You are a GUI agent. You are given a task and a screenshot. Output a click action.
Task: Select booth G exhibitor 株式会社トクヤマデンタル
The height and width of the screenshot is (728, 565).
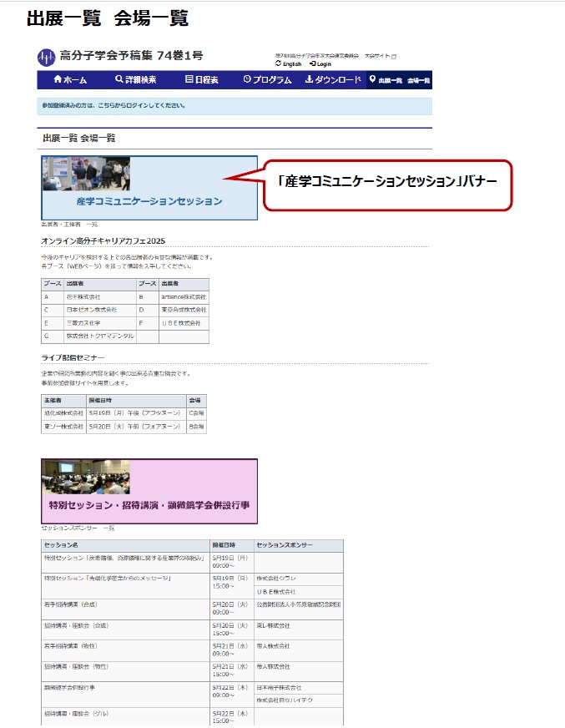(100, 336)
